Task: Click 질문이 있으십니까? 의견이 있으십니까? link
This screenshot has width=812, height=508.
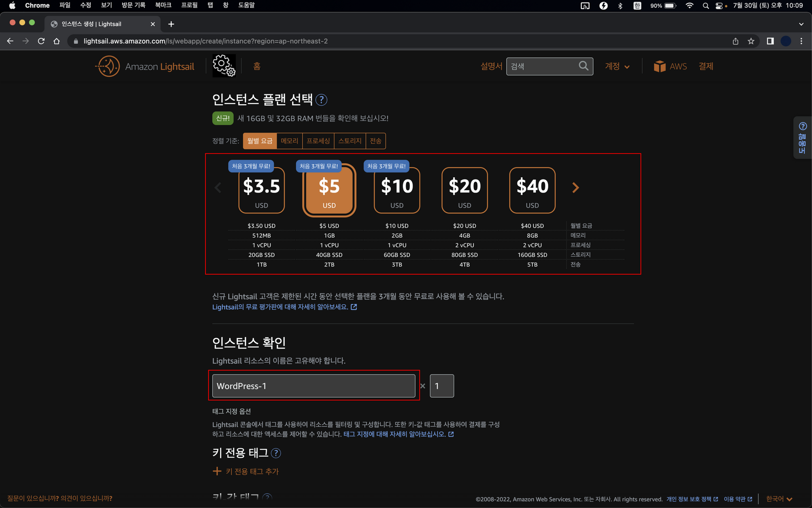Action: pyautogui.click(x=60, y=498)
